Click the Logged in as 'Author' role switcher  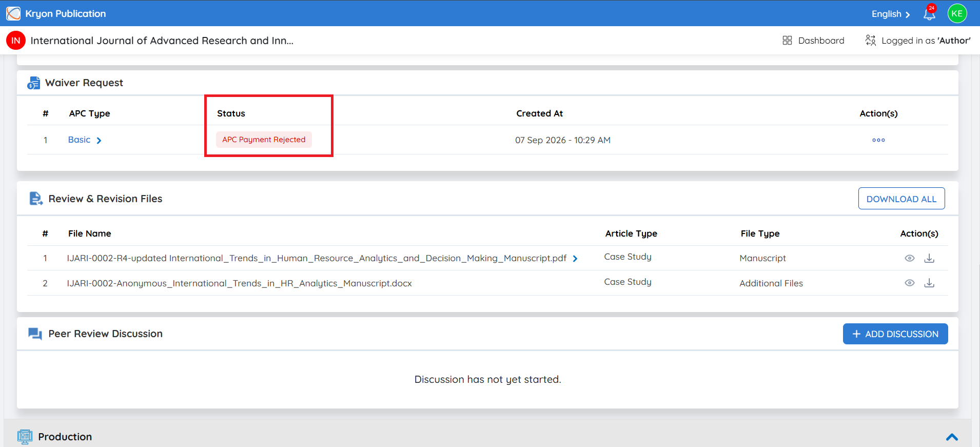918,41
